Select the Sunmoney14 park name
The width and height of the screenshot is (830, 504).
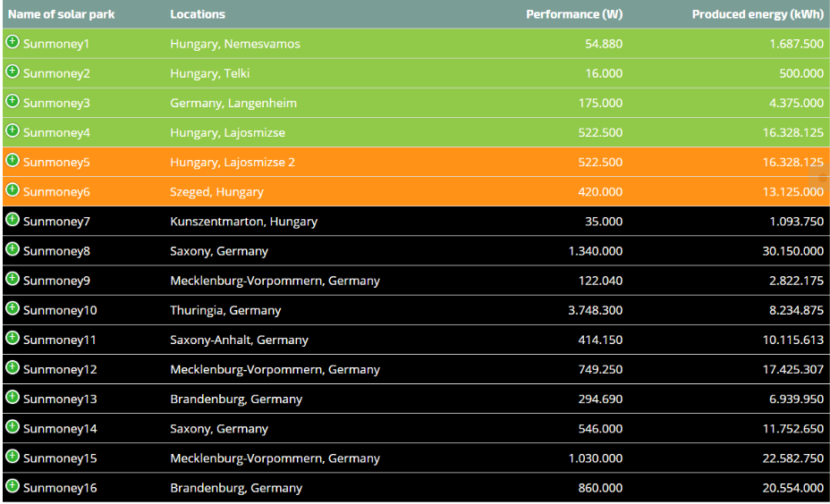coord(60,429)
